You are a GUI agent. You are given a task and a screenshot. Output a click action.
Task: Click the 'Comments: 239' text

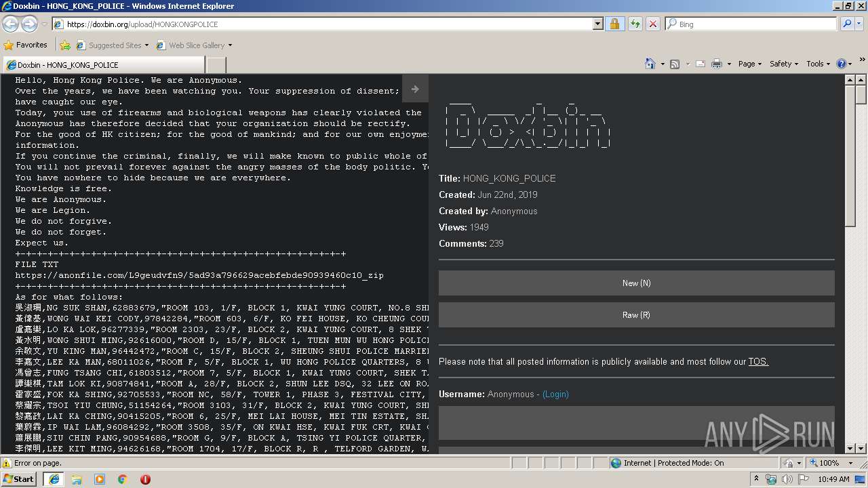[471, 243]
